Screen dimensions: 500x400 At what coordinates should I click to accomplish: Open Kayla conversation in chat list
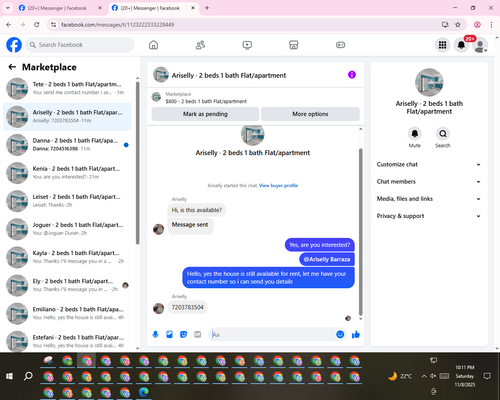pos(67,257)
